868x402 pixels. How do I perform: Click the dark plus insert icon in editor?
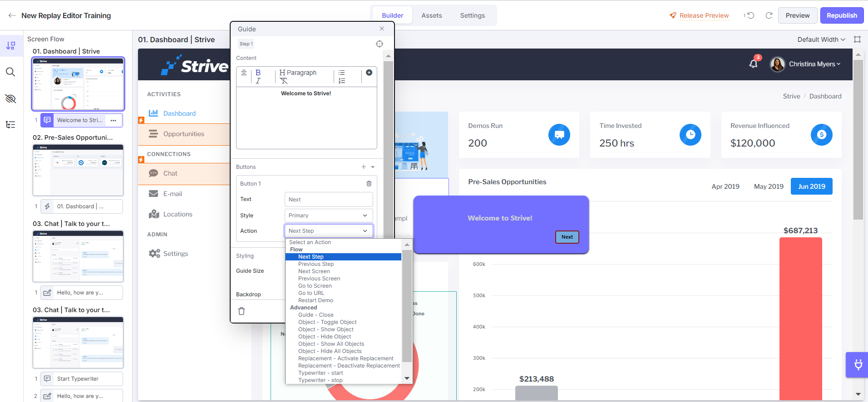(x=369, y=73)
